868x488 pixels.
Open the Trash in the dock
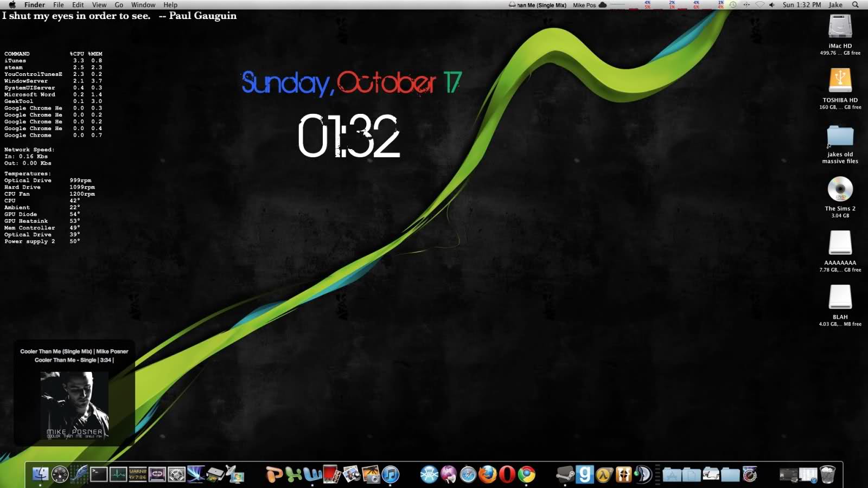827,474
